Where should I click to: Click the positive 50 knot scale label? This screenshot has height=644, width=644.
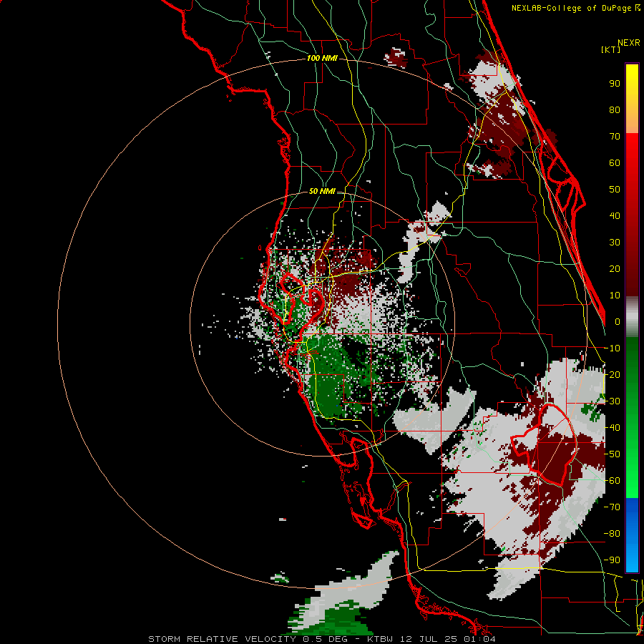click(615, 190)
